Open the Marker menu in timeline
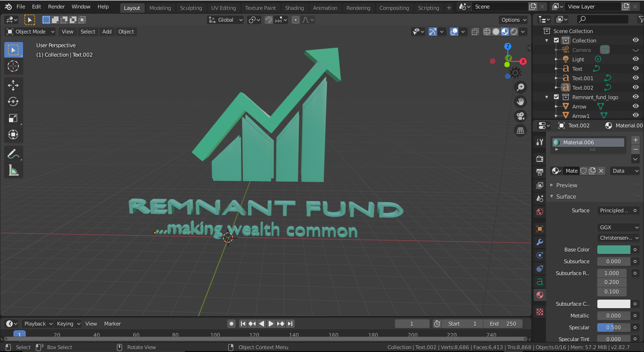644x352 pixels. [112, 324]
